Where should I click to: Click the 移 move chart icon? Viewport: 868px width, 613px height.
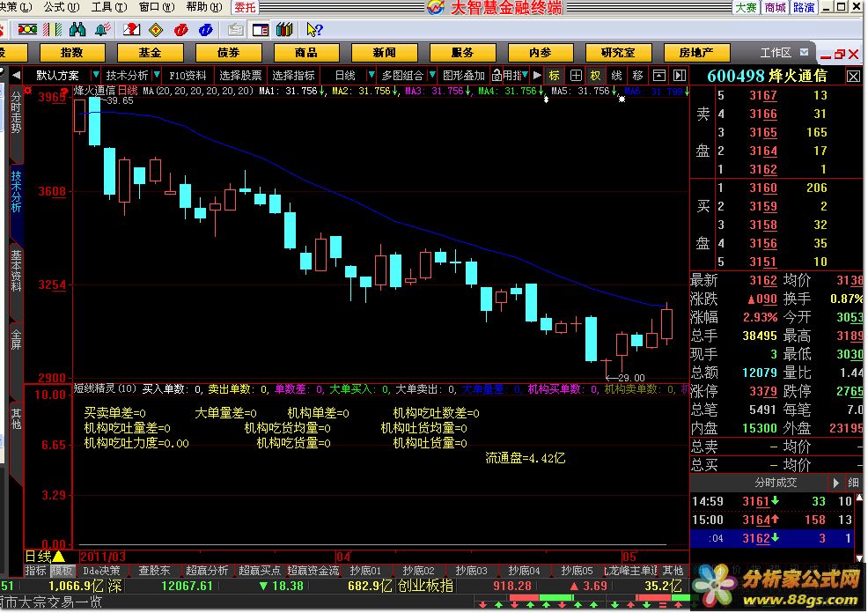637,76
